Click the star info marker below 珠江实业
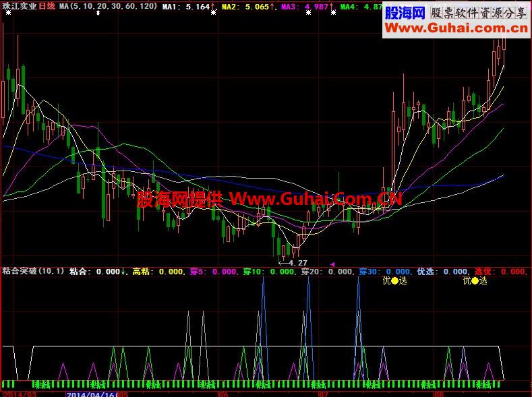This screenshot has height=397, width=532. 8,13
